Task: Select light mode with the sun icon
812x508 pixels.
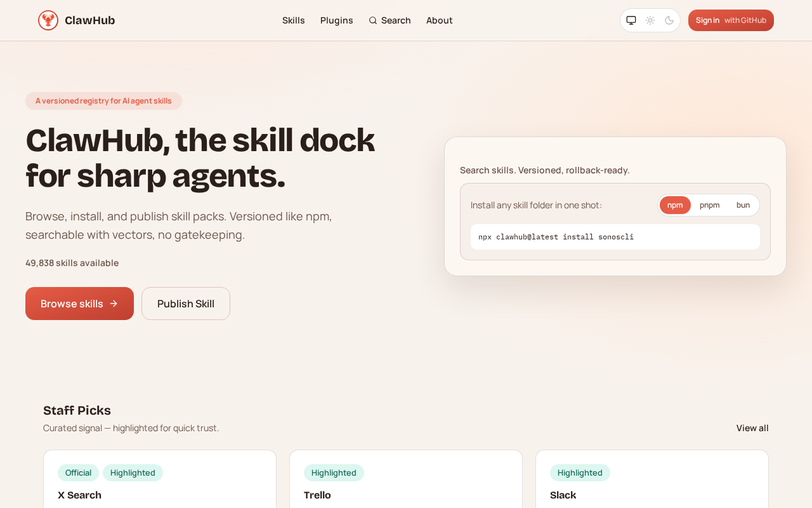Action: click(x=650, y=20)
